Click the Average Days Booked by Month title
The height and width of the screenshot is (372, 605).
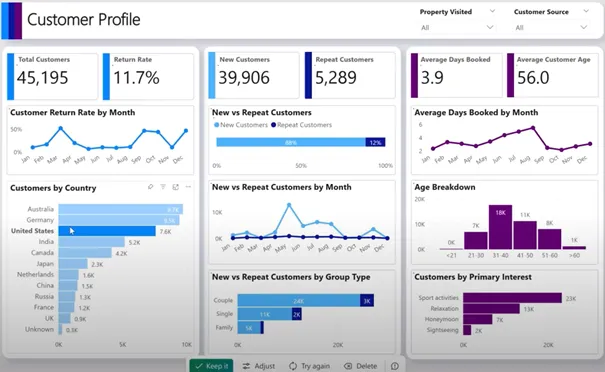[476, 112]
